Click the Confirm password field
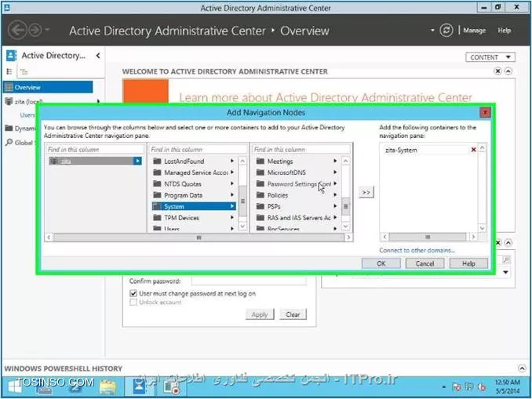 point(249,281)
